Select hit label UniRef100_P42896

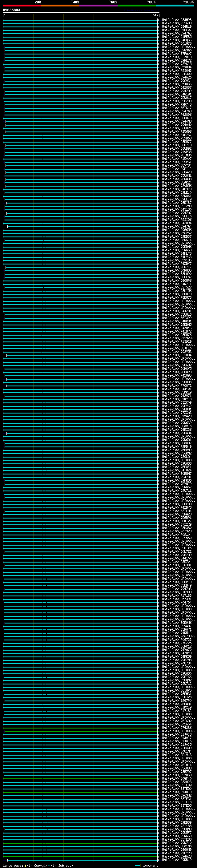176,115
